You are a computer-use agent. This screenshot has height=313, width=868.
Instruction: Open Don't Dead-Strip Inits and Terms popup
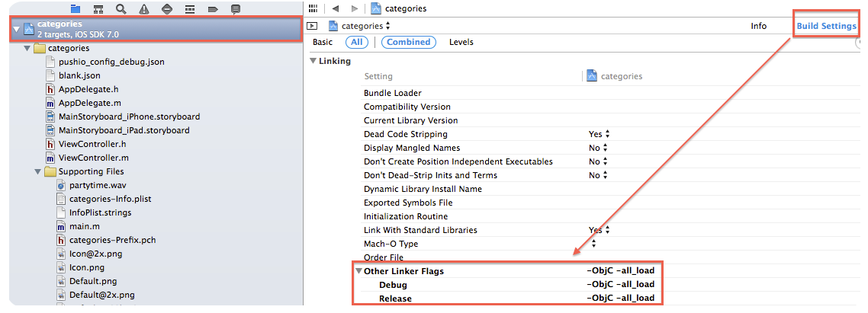point(599,175)
